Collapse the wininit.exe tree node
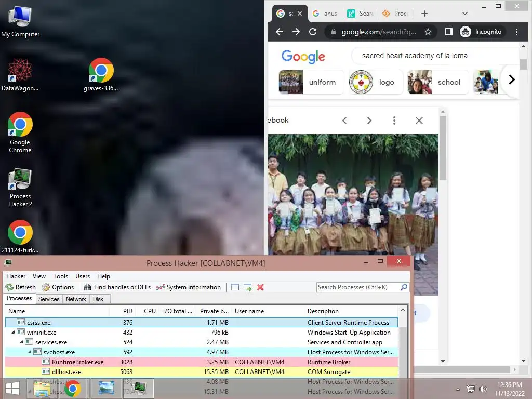This screenshot has width=532, height=399. point(13,332)
